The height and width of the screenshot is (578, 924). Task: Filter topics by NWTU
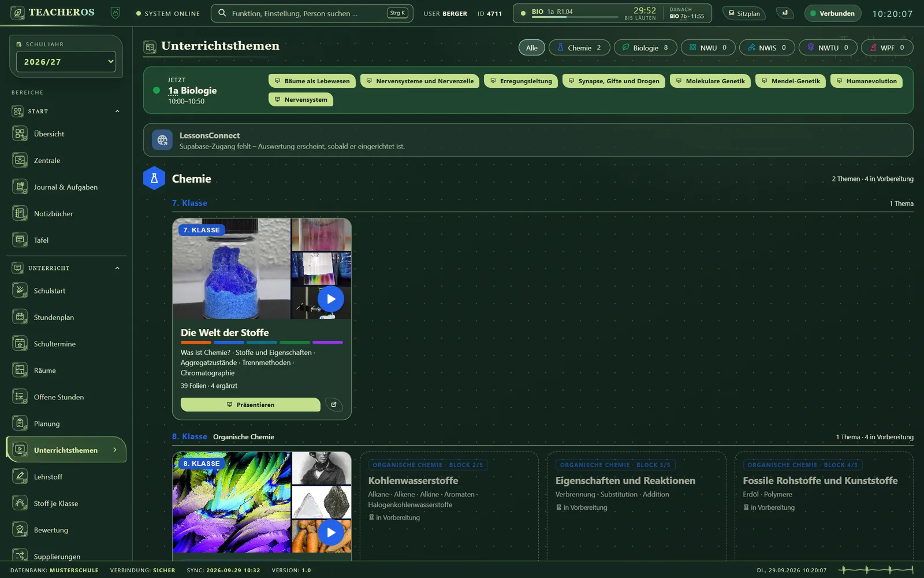[x=828, y=48]
